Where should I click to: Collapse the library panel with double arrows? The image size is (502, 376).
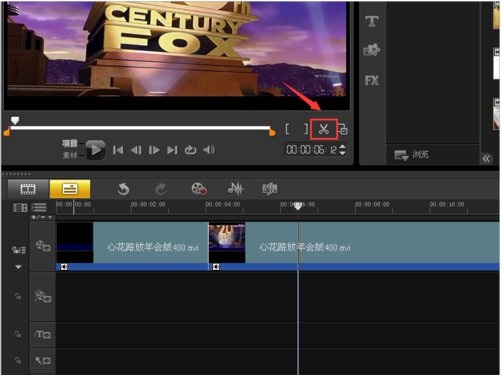[487, 159]
